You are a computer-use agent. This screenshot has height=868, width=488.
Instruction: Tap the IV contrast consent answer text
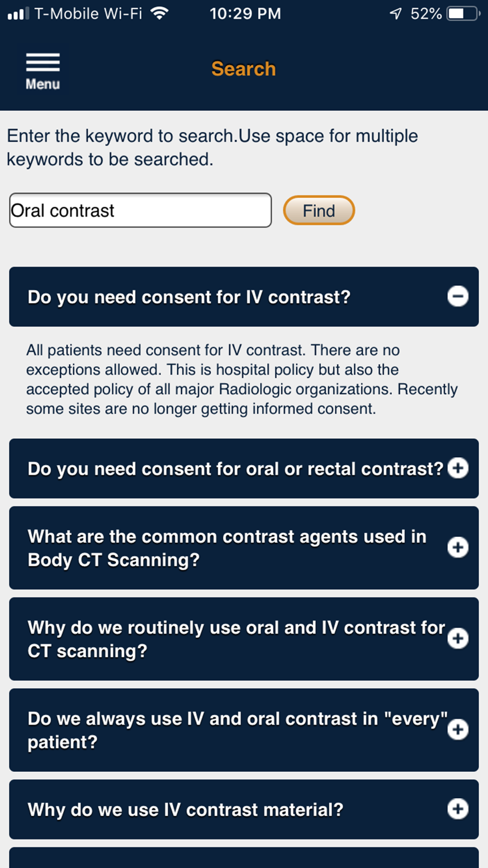[242, 379]
